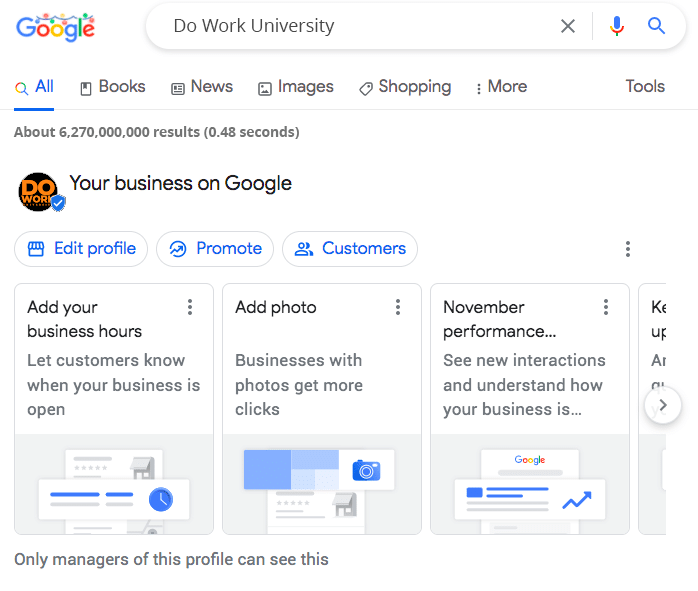Click the Edit profile button
Viewport: 698px width, 591px height.
(x=81, y=249)
